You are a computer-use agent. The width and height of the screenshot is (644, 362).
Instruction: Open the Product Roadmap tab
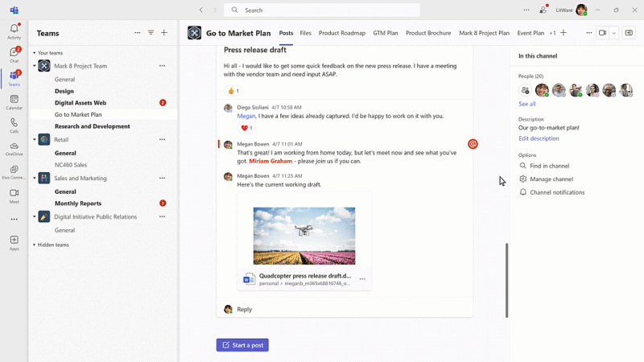(341, 33)
